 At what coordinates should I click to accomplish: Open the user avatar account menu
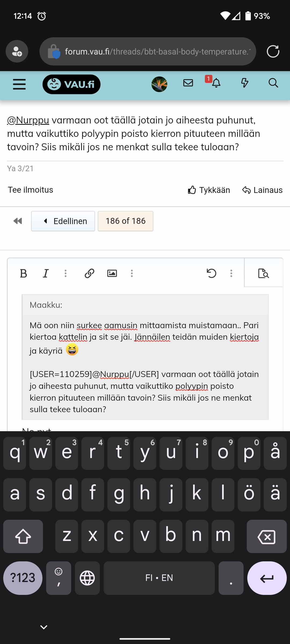click(x=159, y=84)
